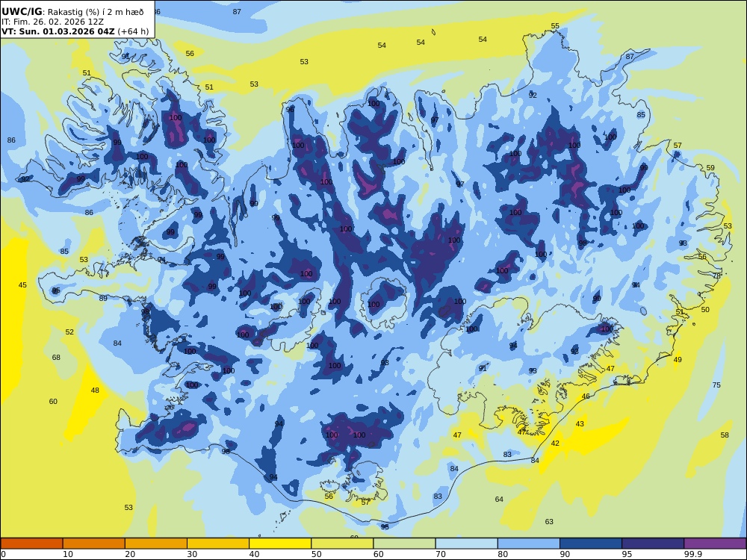
Task: Select the 20–30 legend color segment
Action: tap(156, 544)
